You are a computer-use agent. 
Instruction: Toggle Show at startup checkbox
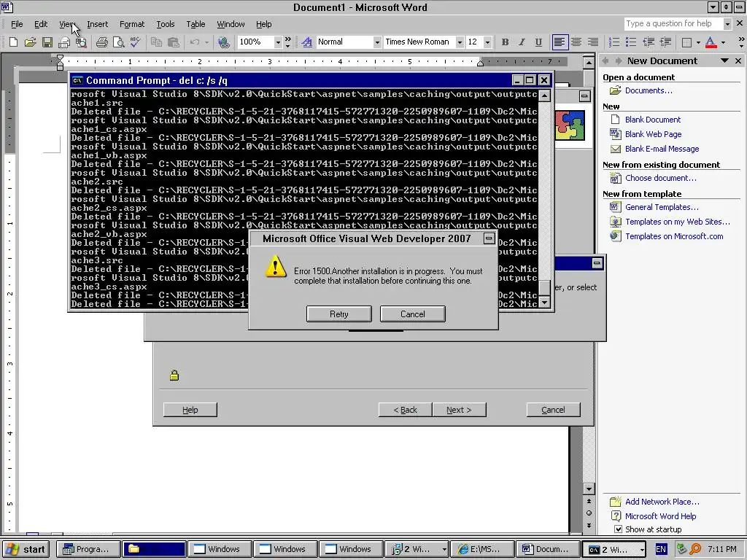click(x=618, y=529)
